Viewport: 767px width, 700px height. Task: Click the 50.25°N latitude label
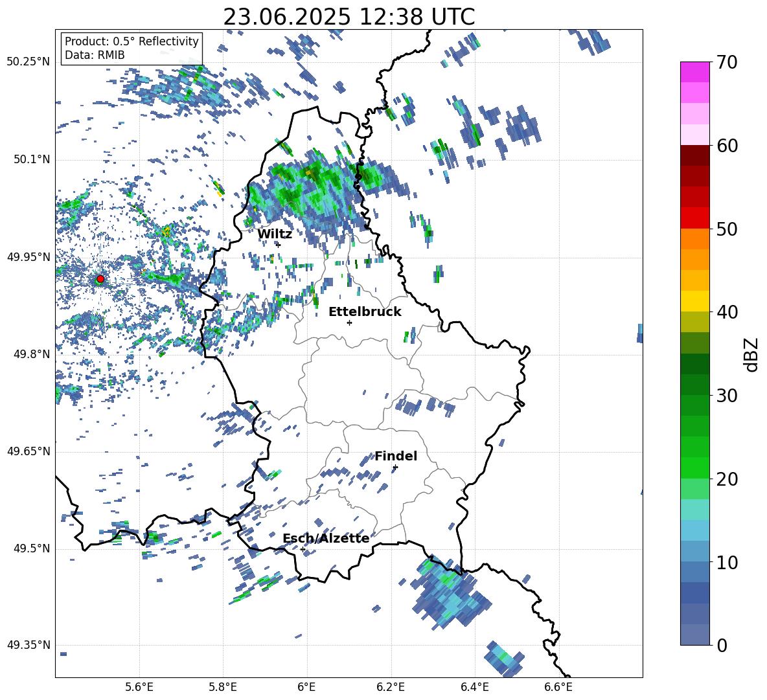coord(29,62)
